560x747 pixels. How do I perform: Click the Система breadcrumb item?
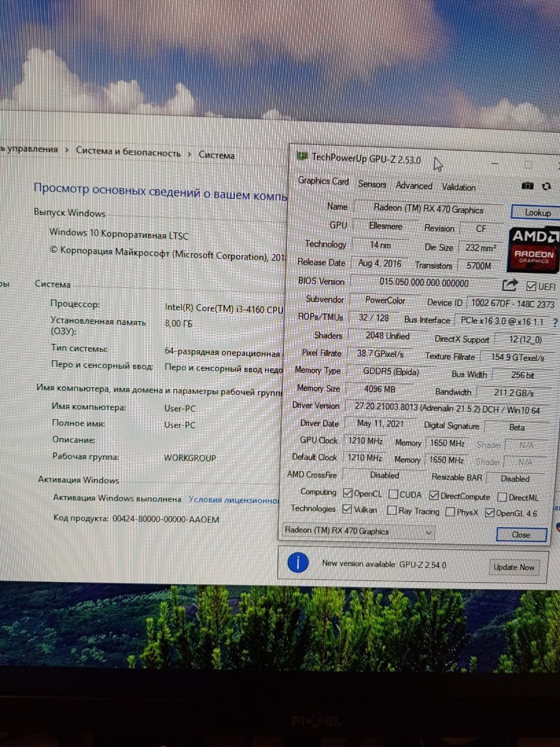(x=216, y=155)
